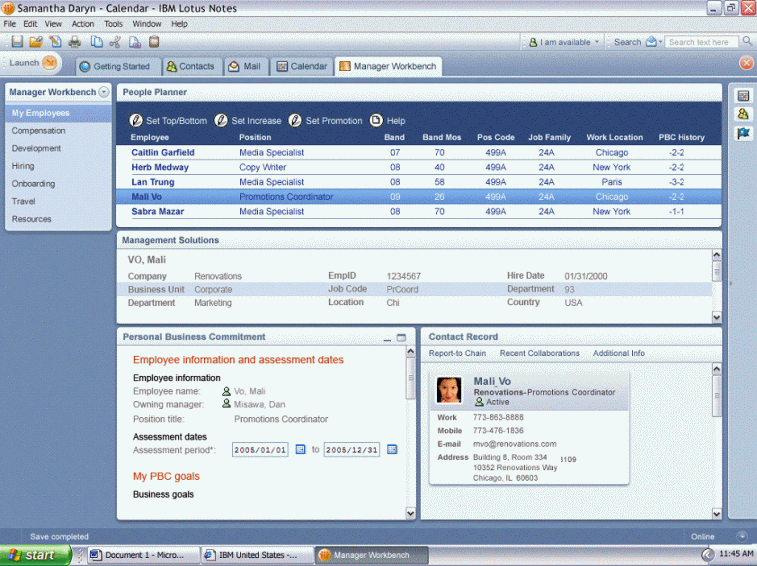Expand the Manager Workbench navigation dropdown
757x566 pixels.
104,92
